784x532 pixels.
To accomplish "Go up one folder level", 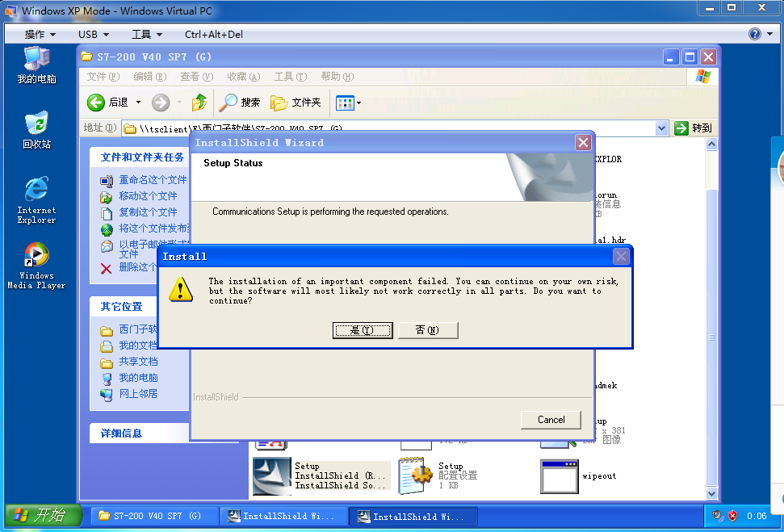I will coord(199,103).
